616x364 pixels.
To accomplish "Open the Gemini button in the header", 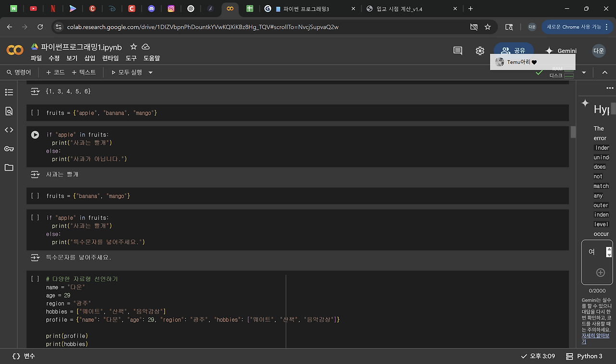I will (561, 50).
